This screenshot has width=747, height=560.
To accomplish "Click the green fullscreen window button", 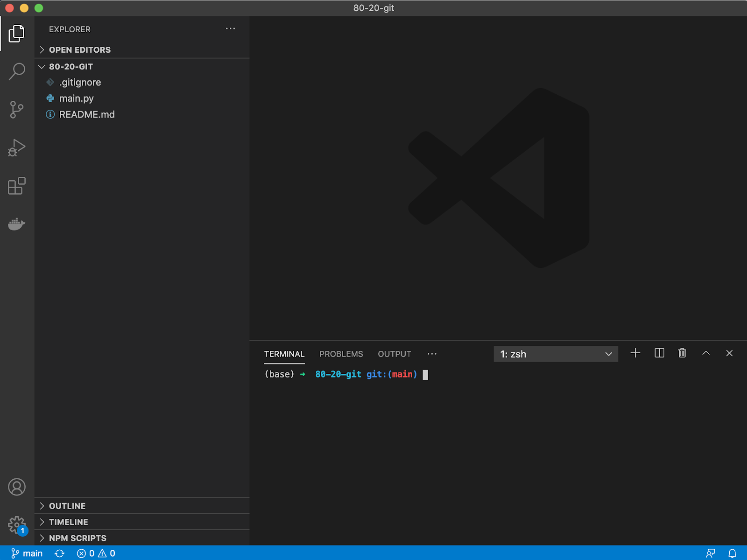I will [x=39, y=8].
